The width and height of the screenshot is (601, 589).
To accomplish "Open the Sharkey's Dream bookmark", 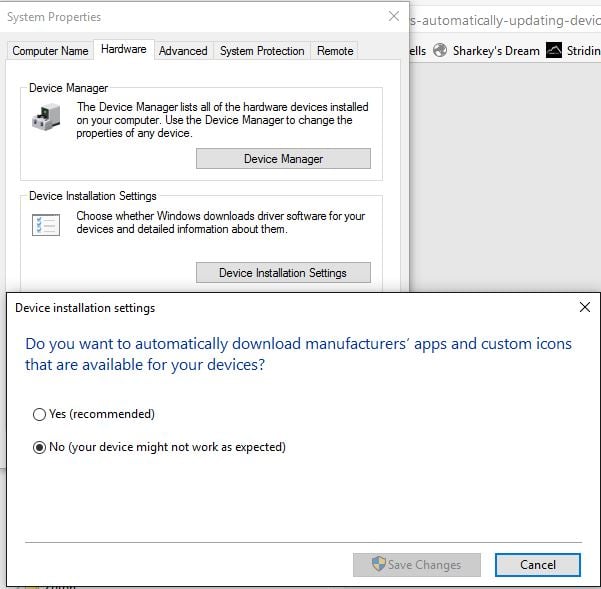I will [495, 51].
